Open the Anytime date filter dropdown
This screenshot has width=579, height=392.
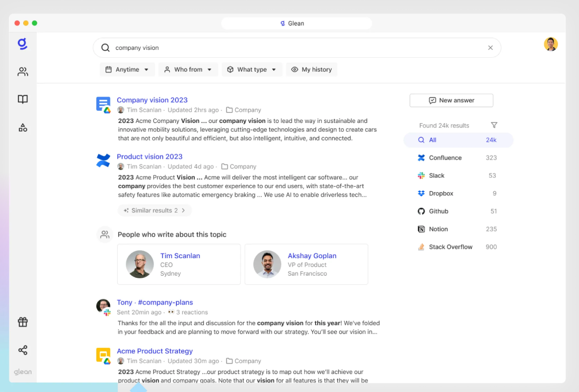pyautogui.click(x=127, y=70)
